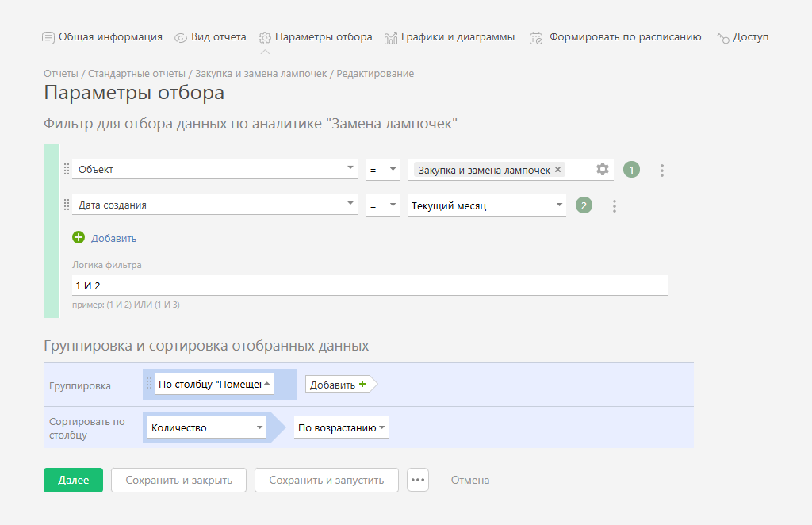Open the По возрастанию sort order dropdown

382,428
